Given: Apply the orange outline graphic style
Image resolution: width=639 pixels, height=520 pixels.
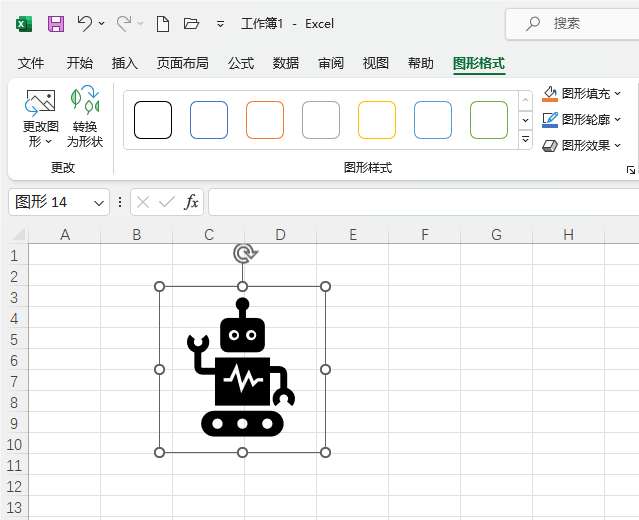Looking at the screenshot, I should 265,120.
